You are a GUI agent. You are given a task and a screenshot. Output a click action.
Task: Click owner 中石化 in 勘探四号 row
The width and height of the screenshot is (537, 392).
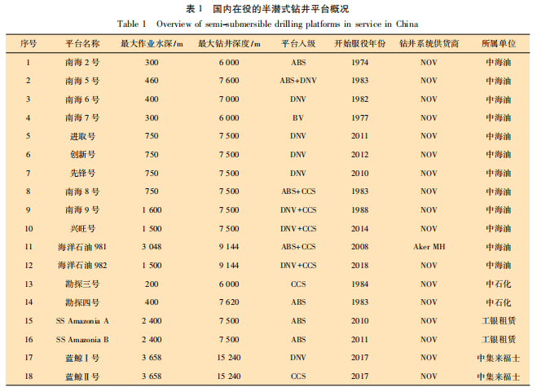[499, 302]
